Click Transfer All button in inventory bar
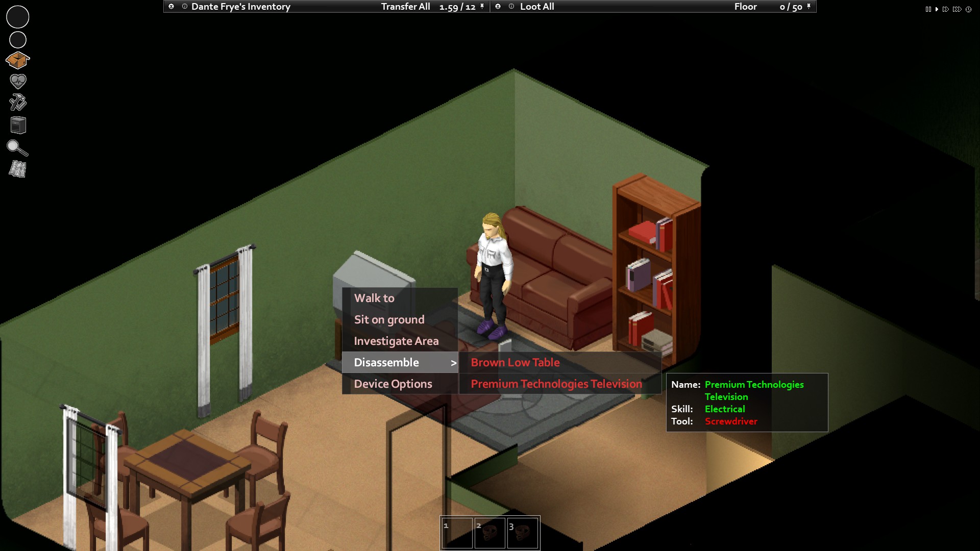The height and width of the screenshot is (551, 980). 404,7
